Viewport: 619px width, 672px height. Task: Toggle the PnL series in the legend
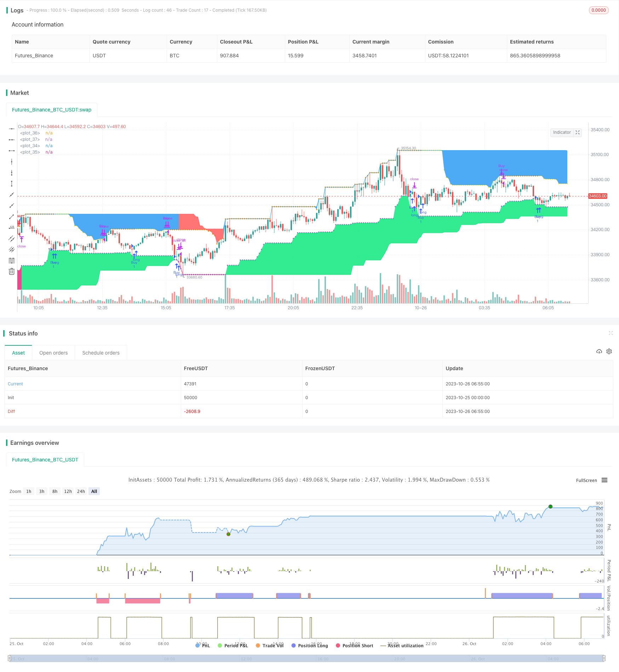click(x=202, y=645)
